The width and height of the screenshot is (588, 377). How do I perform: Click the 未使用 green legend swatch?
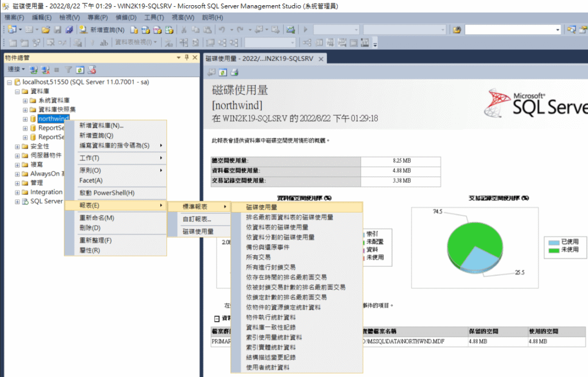click(554, 251)
